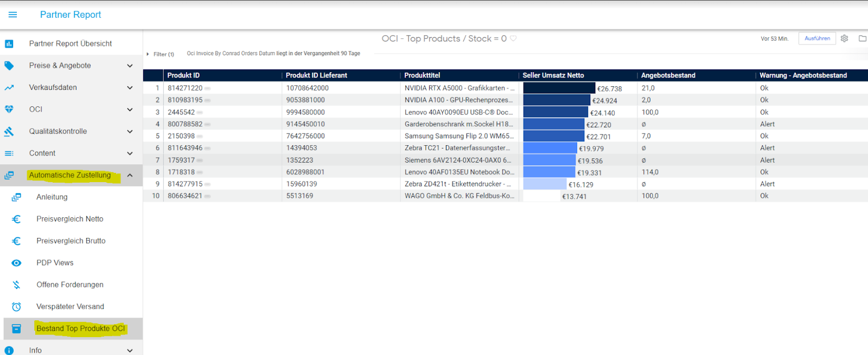Click the Offene Forderungen money-off icon
Image resolution: width=868 pixels, height=355 pixels.
tap(17, 285)
